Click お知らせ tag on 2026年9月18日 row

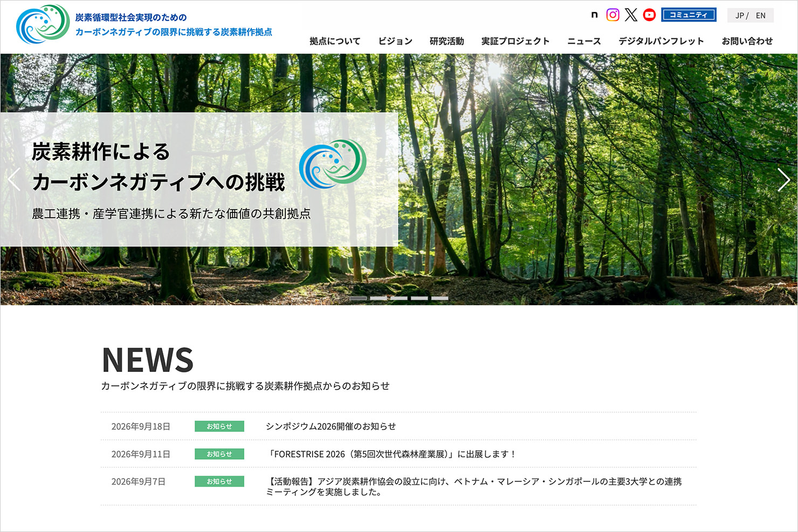(x=219, y=426)
